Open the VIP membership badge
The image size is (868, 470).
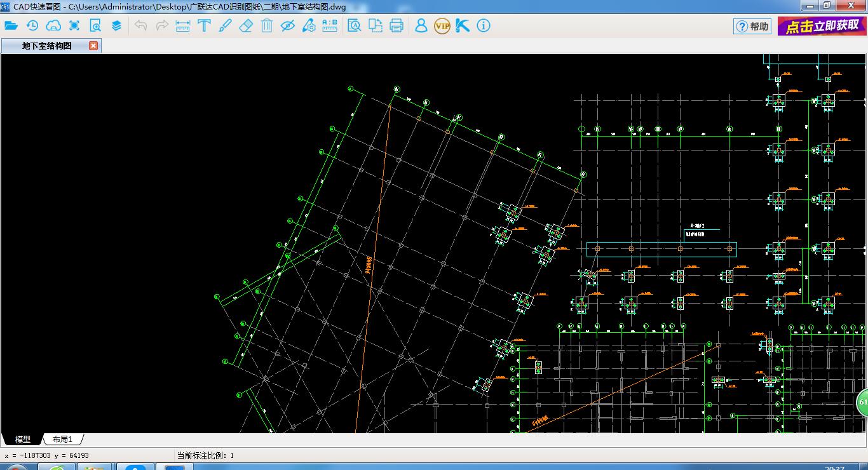point(442,26)
